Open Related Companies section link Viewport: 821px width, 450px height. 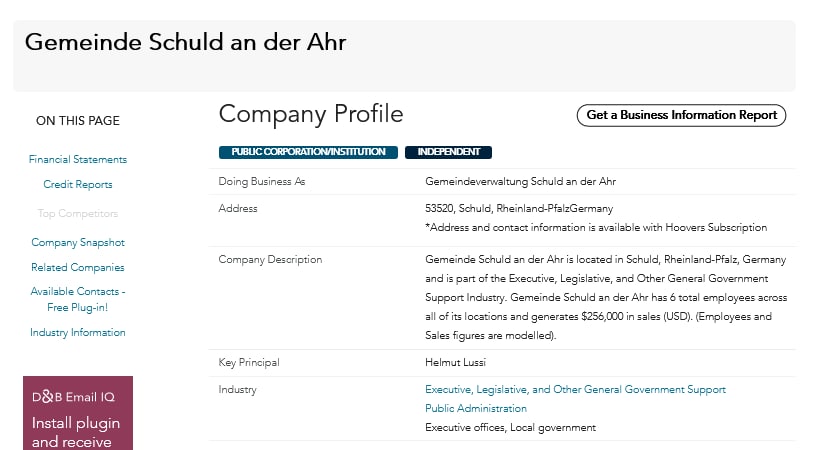tap(77, 268)
